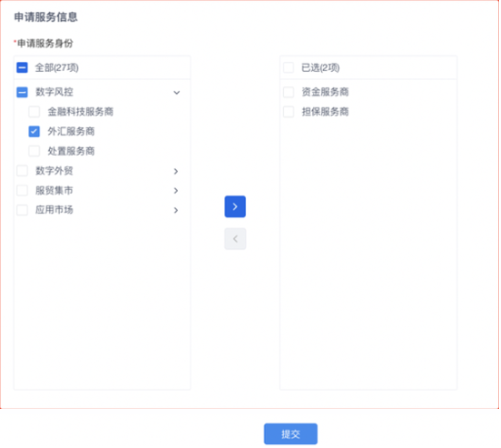
Task: Check the 服贸集市 checkbox
Action: (x=21, y=190)
